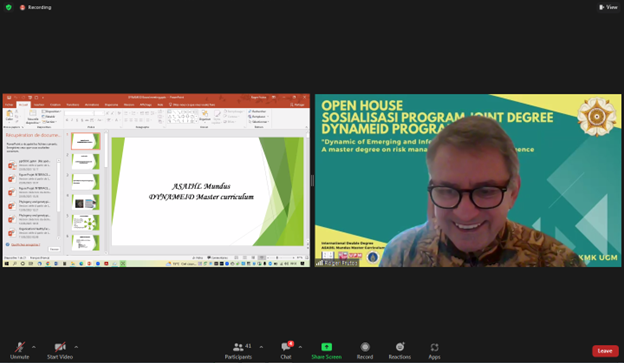Click the Windows Start button in shared taskbar
624x363 pixels.
pyautogui.click(x=6, y=263)
